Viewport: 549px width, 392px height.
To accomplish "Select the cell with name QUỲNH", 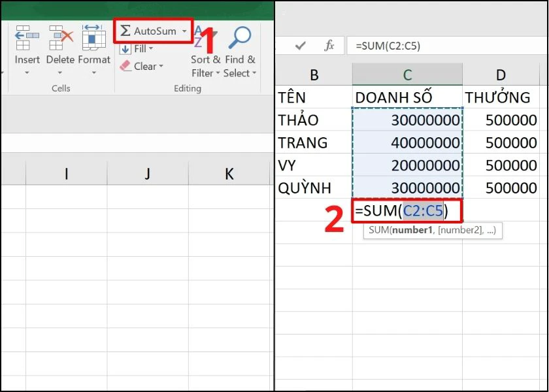I will tap(314, 188).
